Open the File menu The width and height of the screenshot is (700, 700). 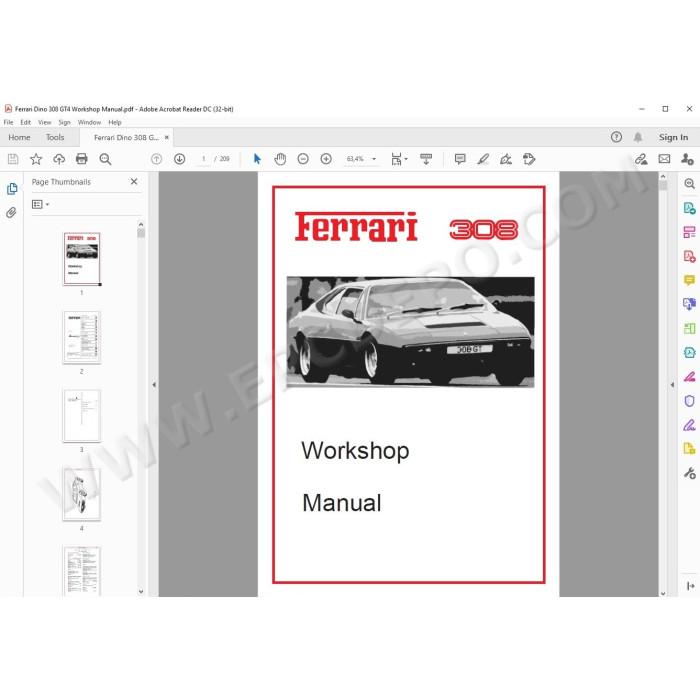8,122
